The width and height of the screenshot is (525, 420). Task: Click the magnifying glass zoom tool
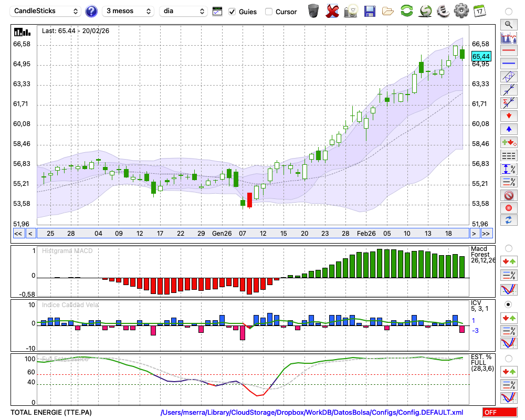coord(509,25)
